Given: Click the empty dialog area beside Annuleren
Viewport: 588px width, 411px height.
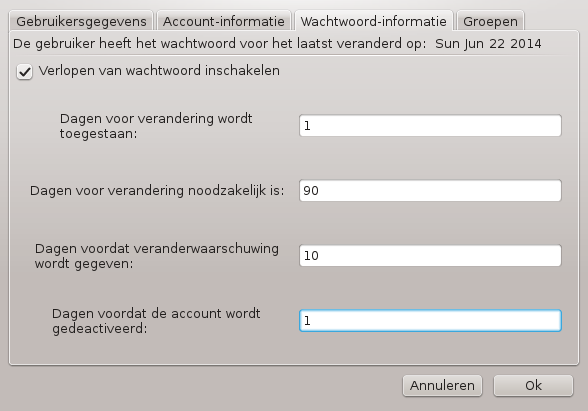Looking at the screenshot, I should pos(202,386).
